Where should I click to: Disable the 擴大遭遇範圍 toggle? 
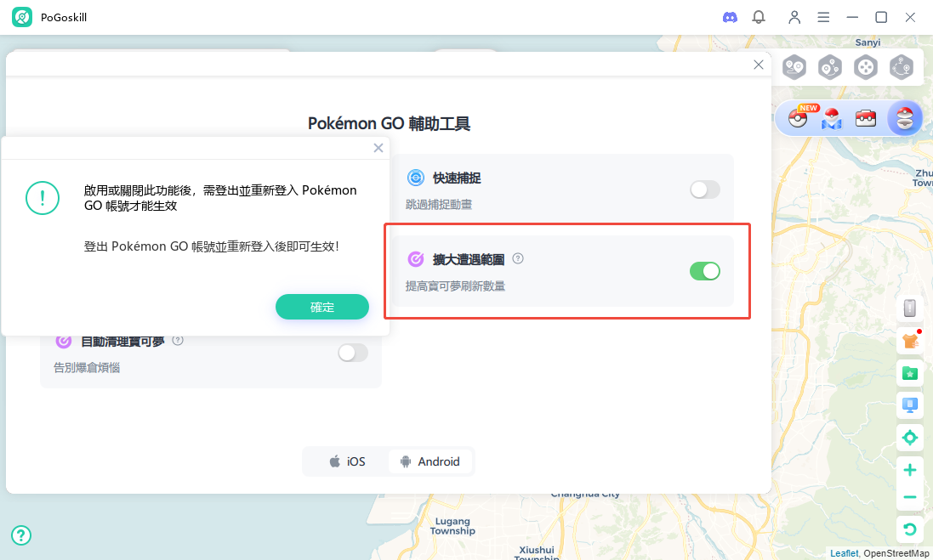coord(705,271)
